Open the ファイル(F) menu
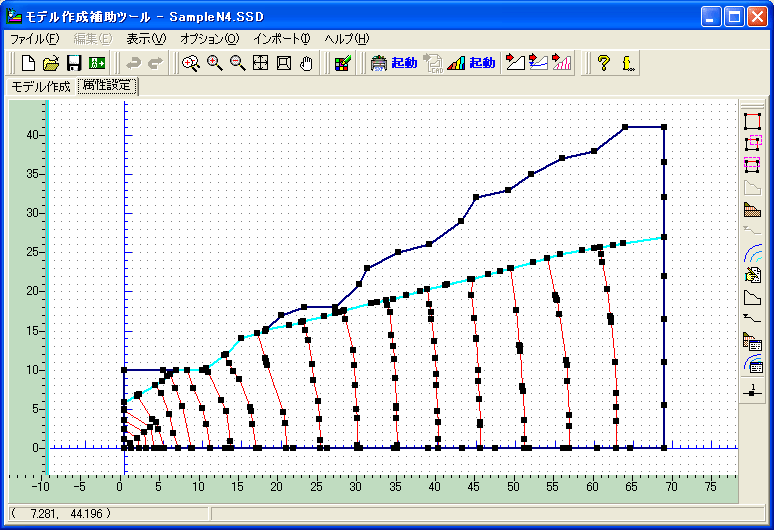 (35, 38)
